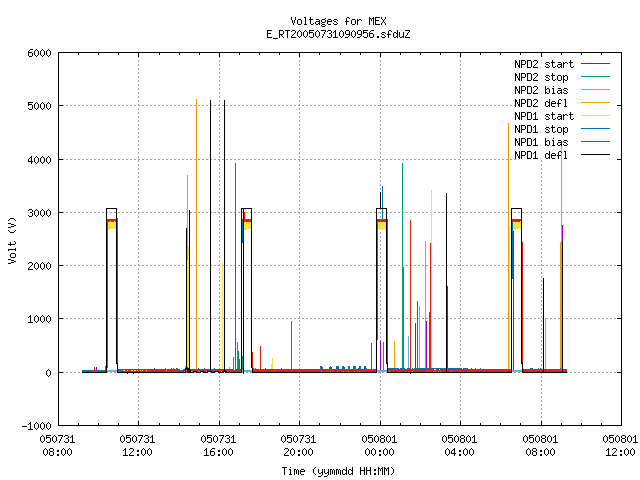
Task: Click the '050731 20:00' x-axis tick label
Action: (298, 446)
